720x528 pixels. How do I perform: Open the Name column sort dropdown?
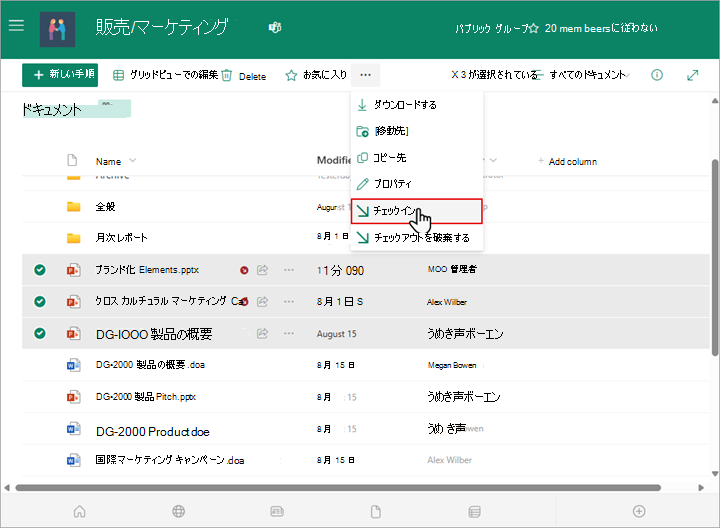coord(133,161)
